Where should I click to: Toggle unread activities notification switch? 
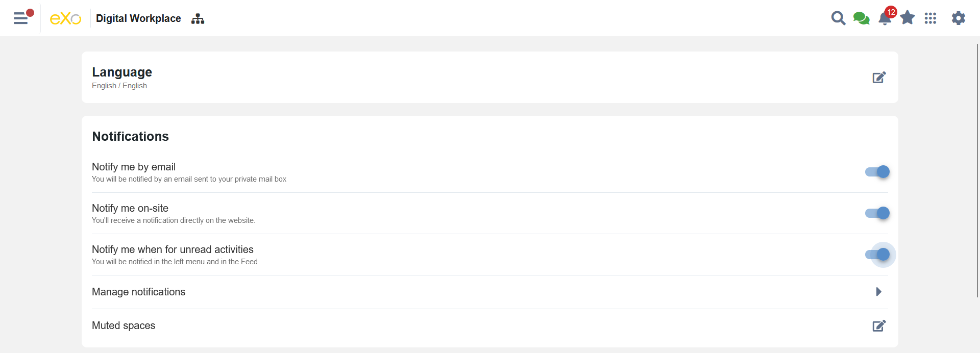coord(877,255)
